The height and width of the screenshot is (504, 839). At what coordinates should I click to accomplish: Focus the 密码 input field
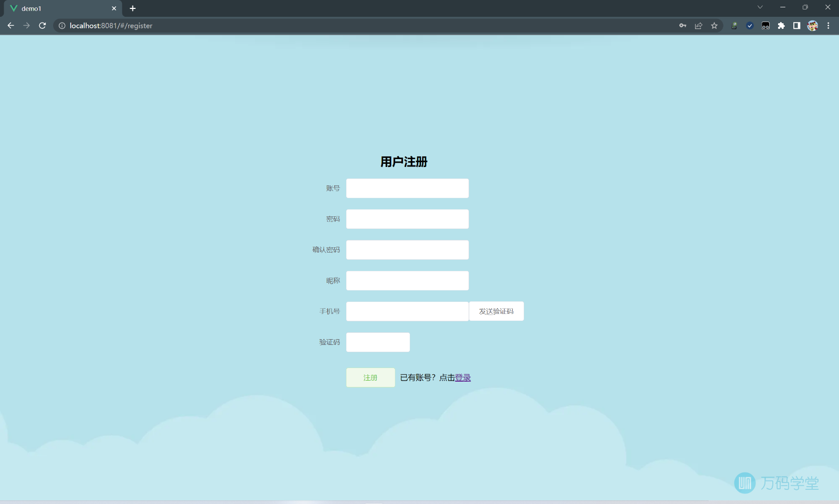click(x=407, y=219)
